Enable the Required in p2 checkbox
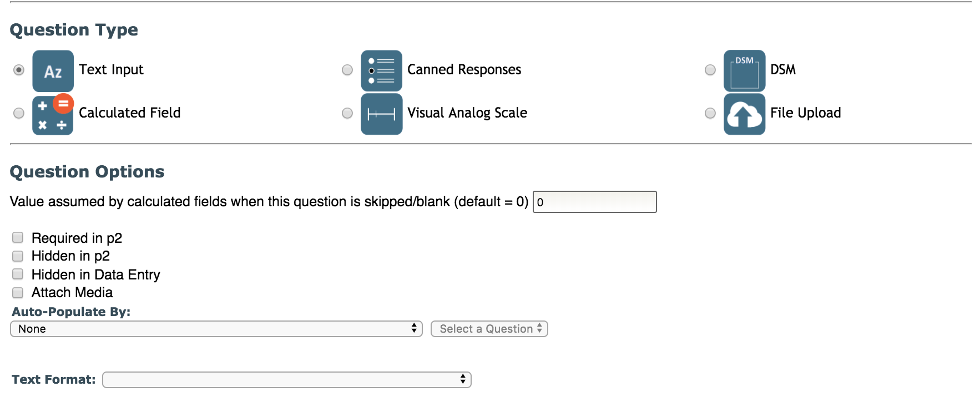This screenshot has width=980, height=397. pos(18,238)
